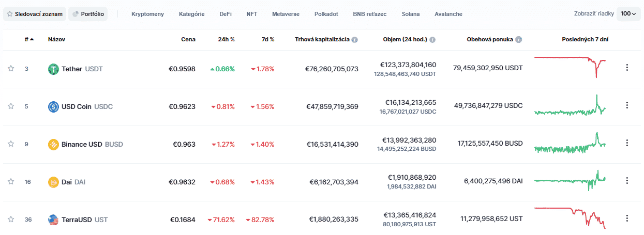The height and width of the screenshot is (235, 644).
Task: Click the Tether coin logo icon
Action: pyautogui.click(x=53, y=69)
